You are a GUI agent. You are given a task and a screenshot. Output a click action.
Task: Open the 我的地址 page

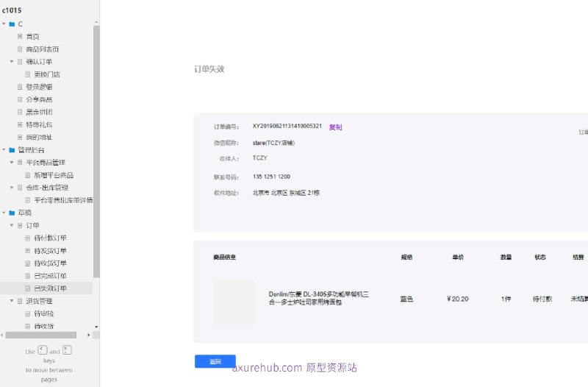[39, 138]
